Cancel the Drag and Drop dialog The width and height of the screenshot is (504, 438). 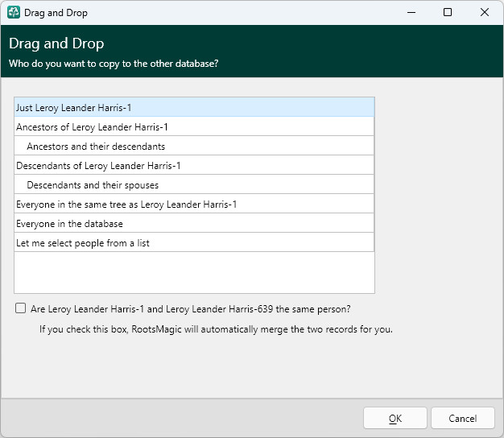[462, 418]
